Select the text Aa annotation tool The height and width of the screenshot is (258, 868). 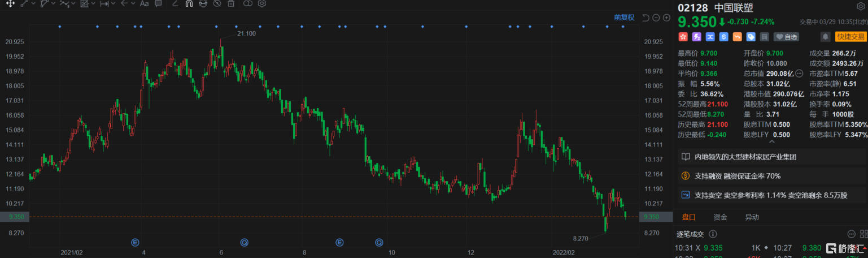pyautogui.click(x=144, y=3)
